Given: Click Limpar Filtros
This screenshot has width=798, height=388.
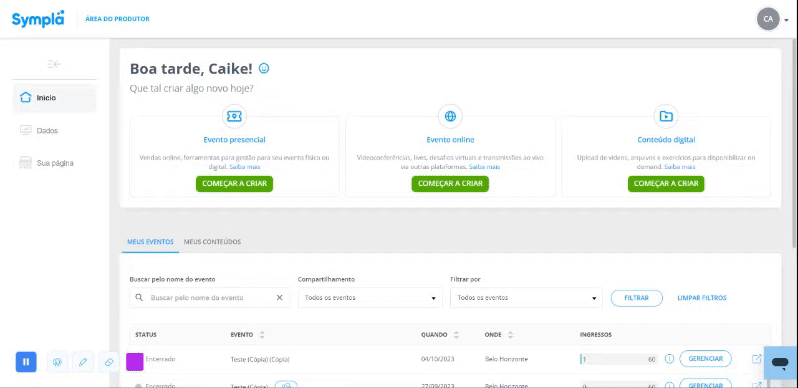Looking at the screenshot, I should pyautogui.click(x=702, y=298).
